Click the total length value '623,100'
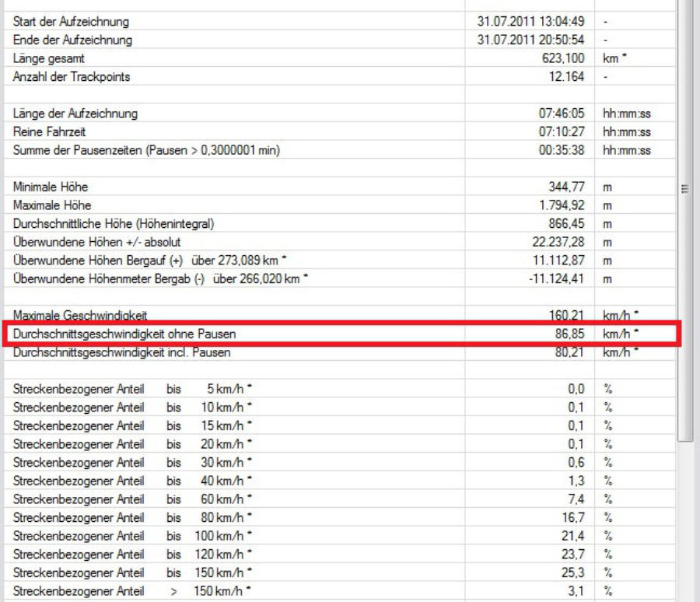The height and width of the screenshot is (602, 700). tap(563, 58)
